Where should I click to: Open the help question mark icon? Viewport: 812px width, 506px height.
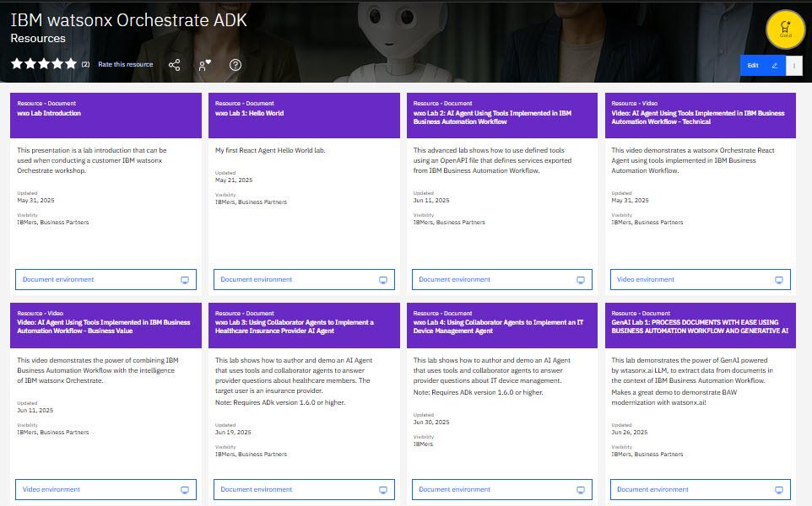click(235, 65)
